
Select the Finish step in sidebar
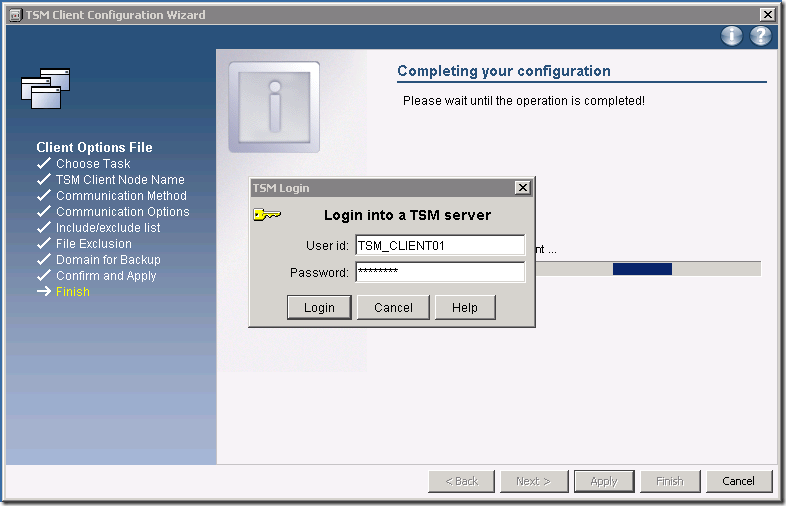73,292
